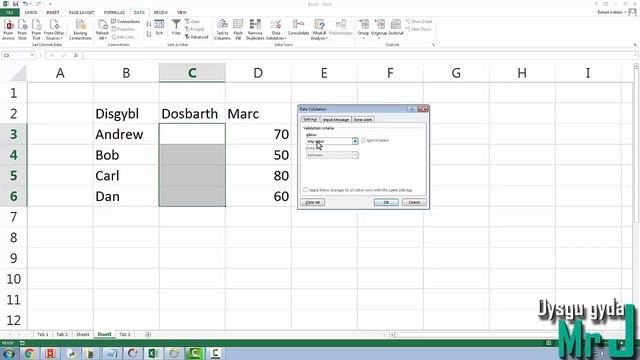
Task: Click the Flash Fill icon
Action: pos(238,30)
